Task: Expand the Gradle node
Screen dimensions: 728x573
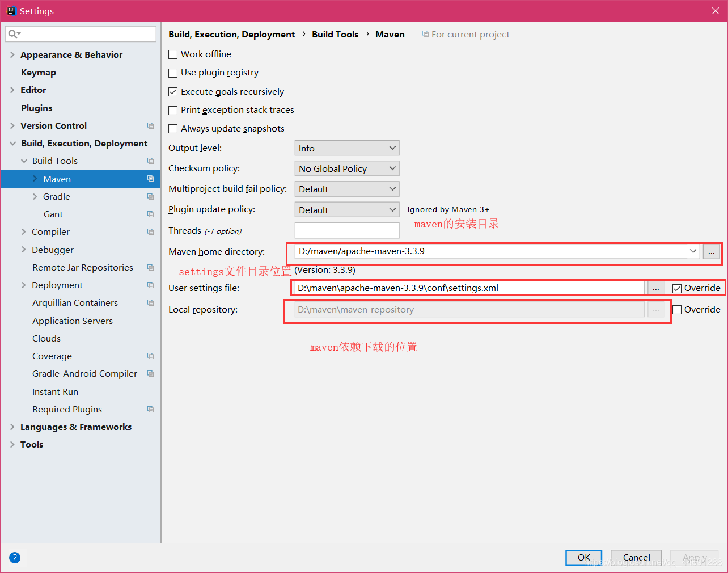Action: pos(35,196)
